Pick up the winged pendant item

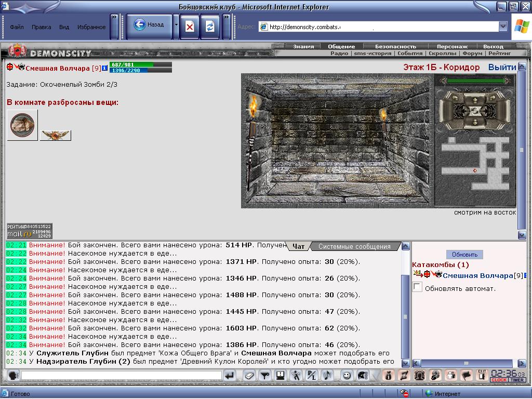click(x=55, y=135)
